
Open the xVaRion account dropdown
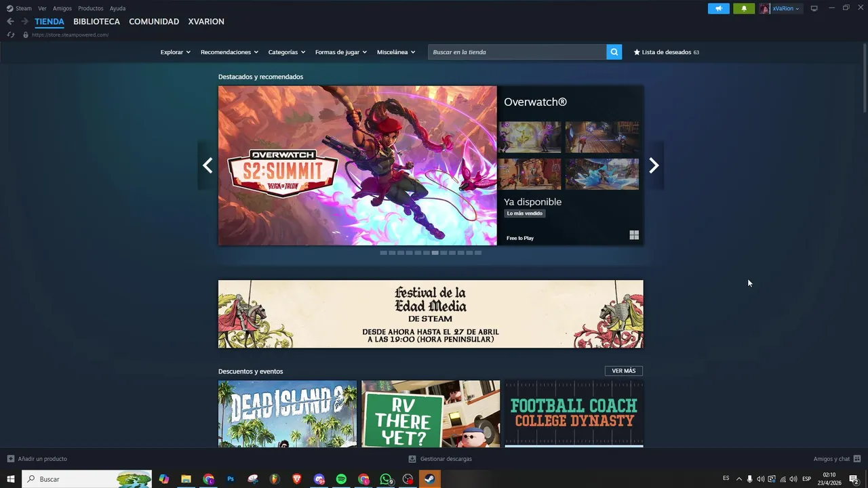(x=781, y=9)
